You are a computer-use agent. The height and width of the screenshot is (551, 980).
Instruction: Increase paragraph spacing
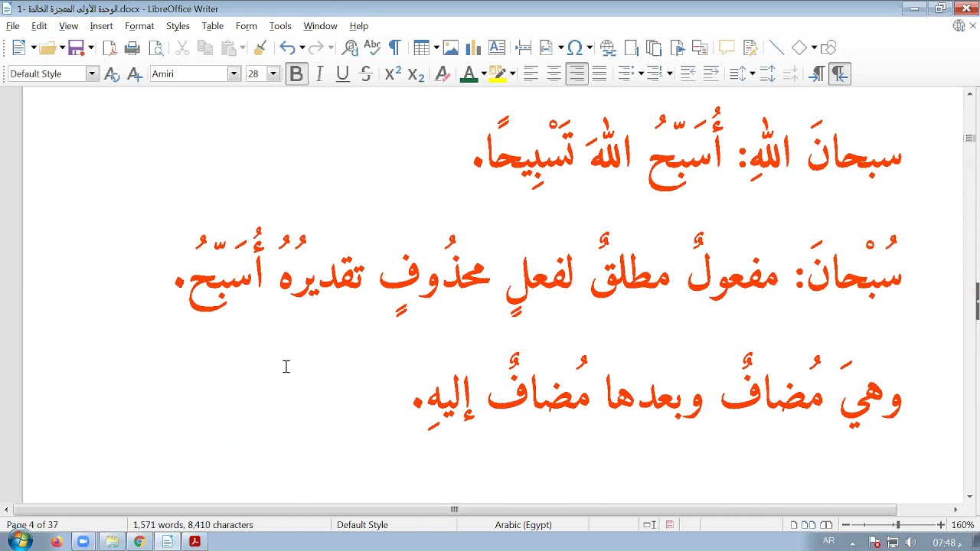point(768,73)
